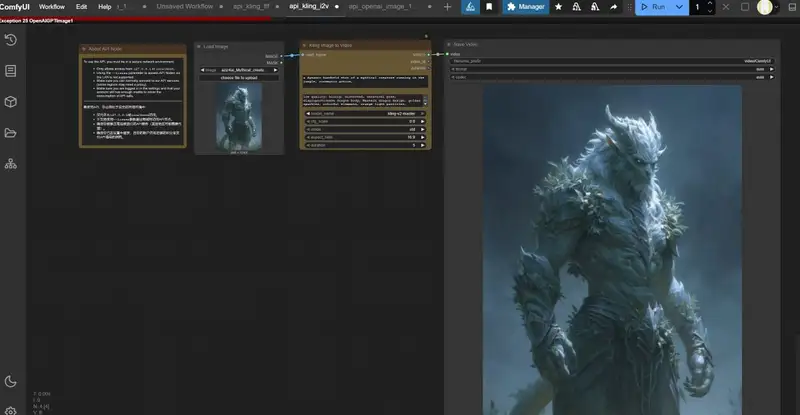Grab the action bar drag handle
The image size is (800, 415).
click(x=630, y=7)
